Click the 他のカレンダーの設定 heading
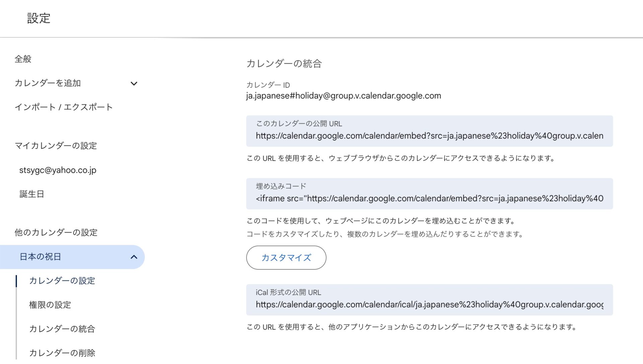The height and width of the screenshot is (364, 643). tap(56, 233)
